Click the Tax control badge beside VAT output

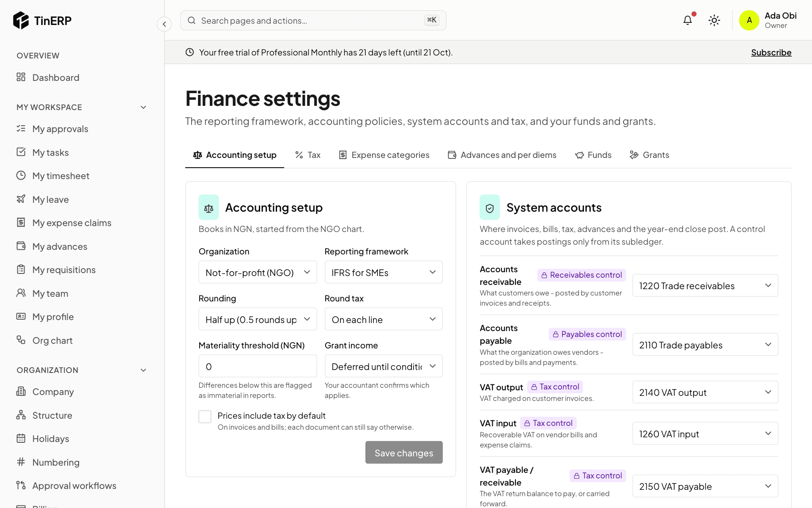[555, 387]
